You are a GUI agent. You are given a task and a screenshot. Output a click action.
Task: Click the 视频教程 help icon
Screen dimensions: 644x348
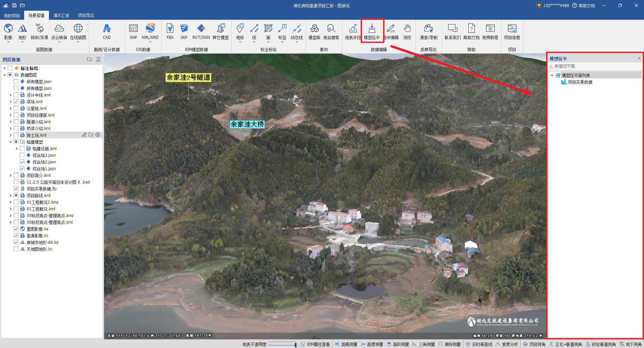pos(490,29)
